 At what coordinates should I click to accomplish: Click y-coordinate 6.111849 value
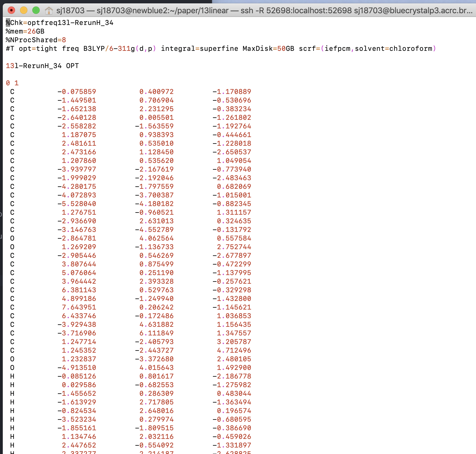click(157, 333)
